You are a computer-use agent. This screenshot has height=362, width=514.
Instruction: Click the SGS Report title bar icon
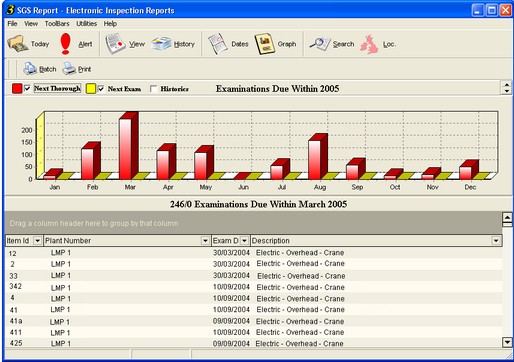(x=10, y=10)
